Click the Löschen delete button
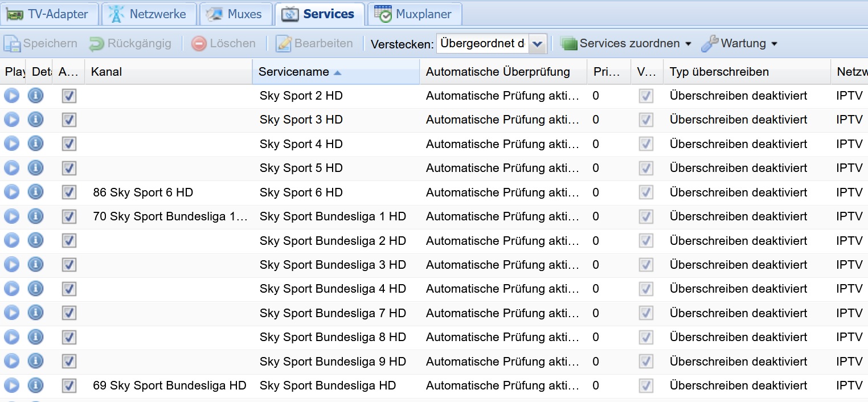 pos(224,44)
